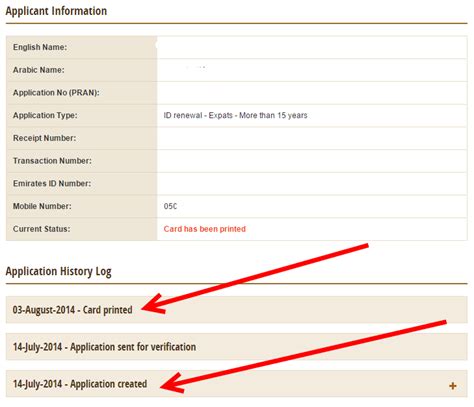Click the Card has been printed status

tap(205, 229)
